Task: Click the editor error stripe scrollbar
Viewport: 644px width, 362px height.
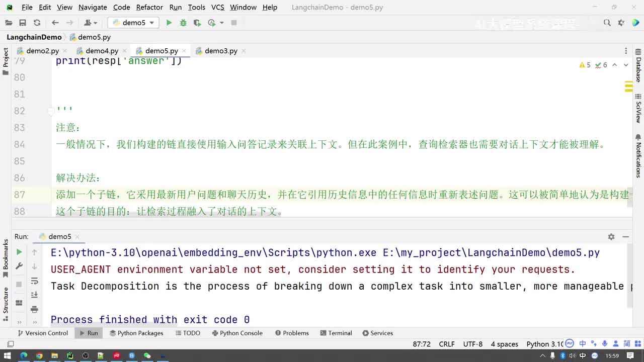Action: click(629, 137)
